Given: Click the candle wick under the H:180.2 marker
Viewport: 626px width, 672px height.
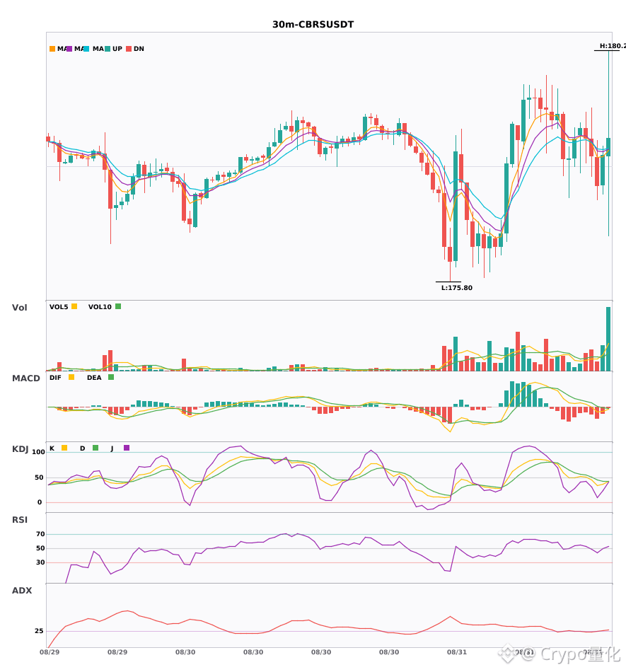Looking at the screenshot, I should 608,94.
